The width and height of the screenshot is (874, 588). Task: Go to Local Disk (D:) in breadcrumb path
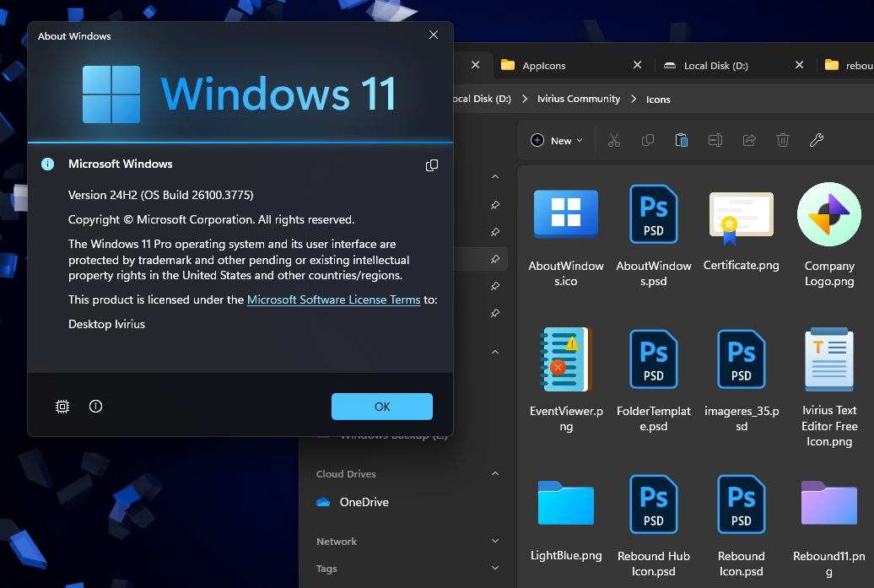point(483,99)
